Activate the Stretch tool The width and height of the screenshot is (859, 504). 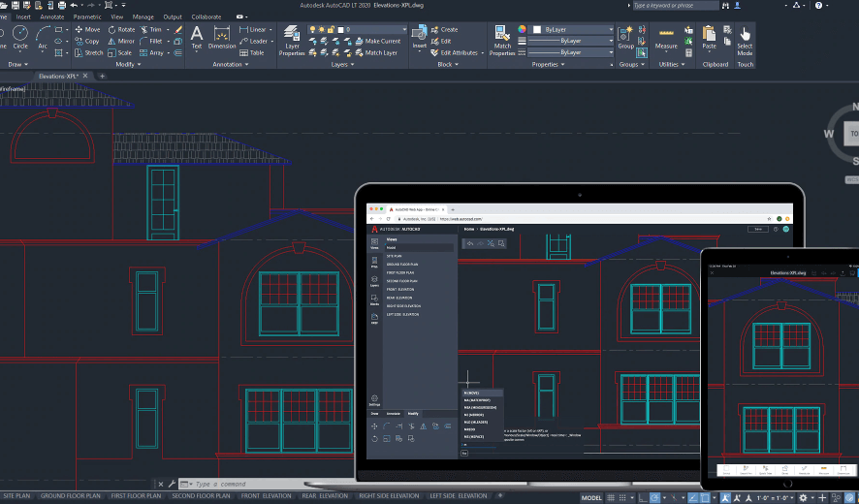click(x=89, y=53)
